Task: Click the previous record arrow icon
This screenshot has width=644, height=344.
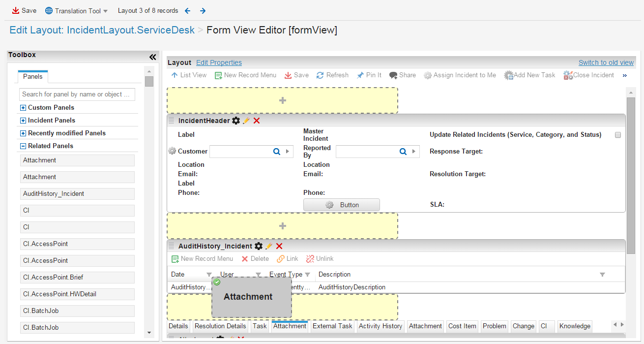Action: [187, 11]
